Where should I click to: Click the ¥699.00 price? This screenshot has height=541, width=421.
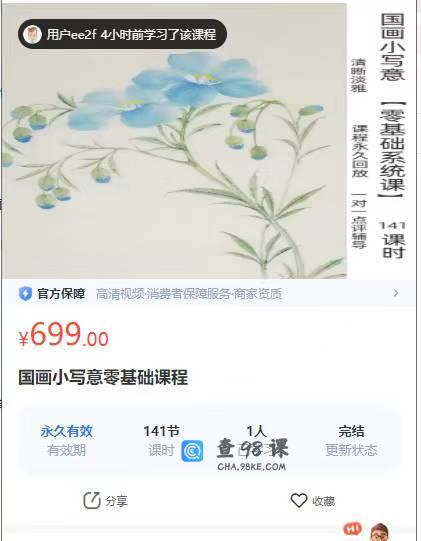[x=63, y=335]
